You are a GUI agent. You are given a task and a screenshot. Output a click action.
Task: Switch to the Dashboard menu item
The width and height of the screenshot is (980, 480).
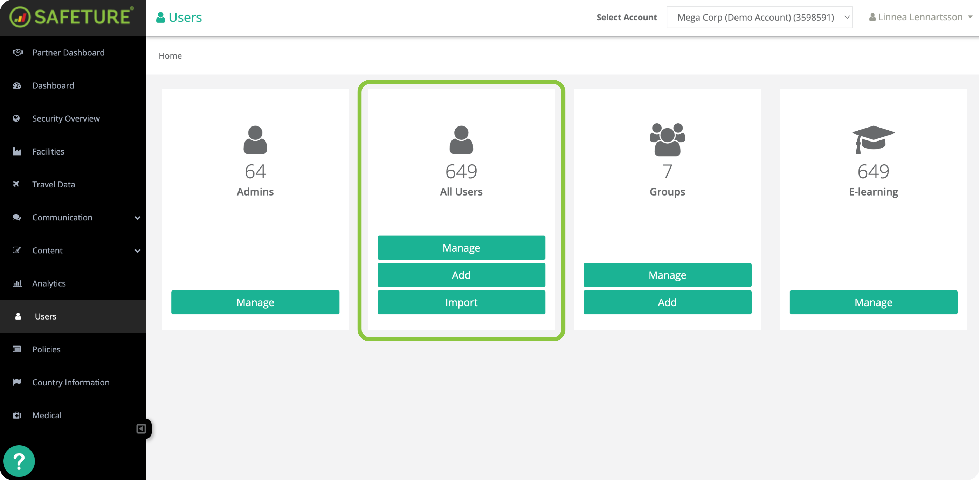coord(53,85)
